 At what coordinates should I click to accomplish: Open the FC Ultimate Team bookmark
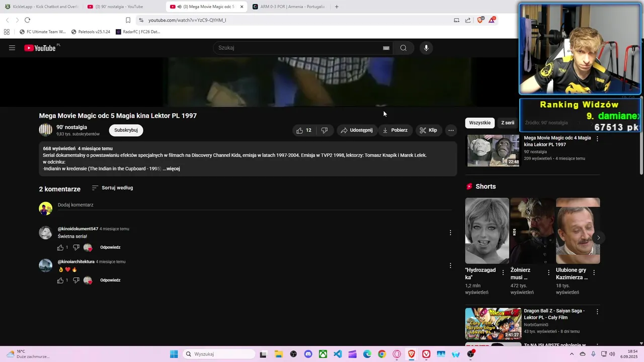tap(43, 32)
